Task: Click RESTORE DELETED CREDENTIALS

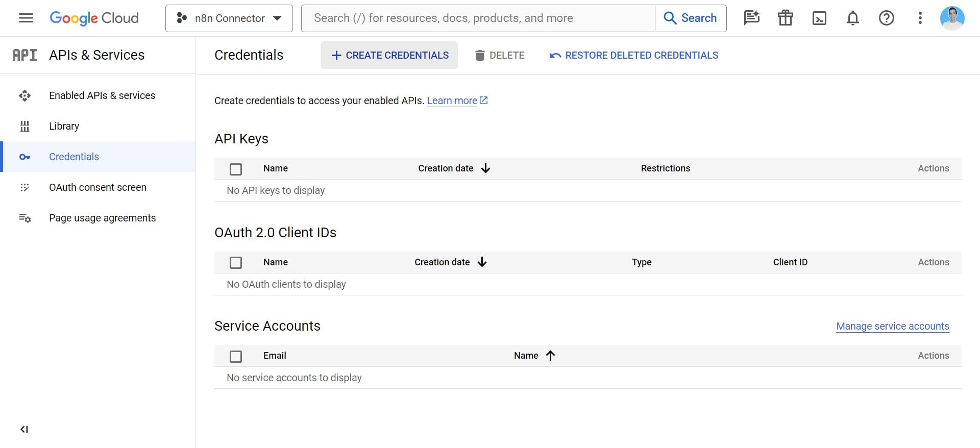Action: [x=633, y=55]
